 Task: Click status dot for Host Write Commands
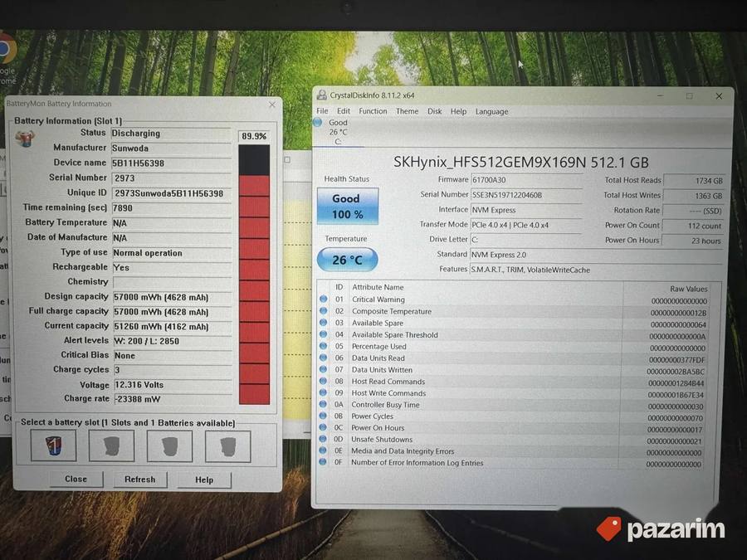324,392
